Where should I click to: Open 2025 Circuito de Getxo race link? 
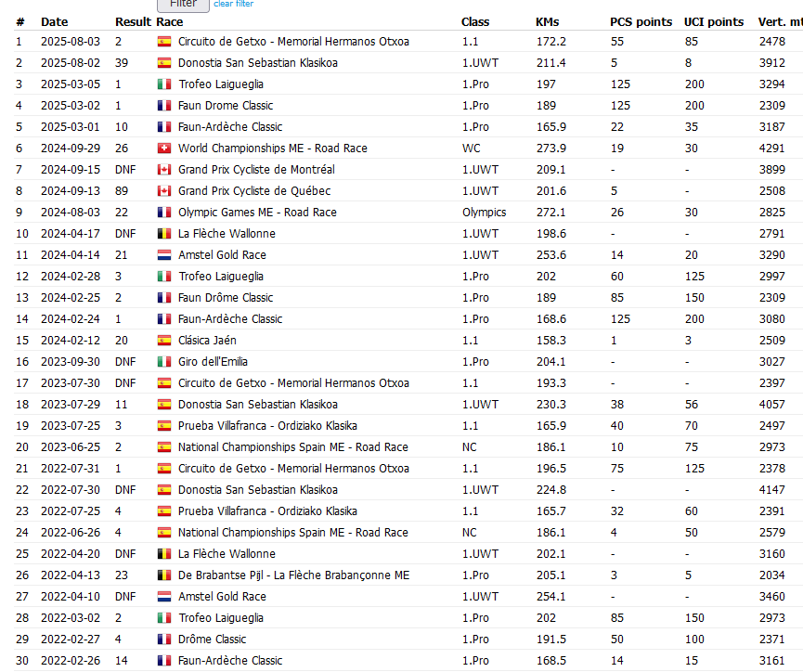293,42
